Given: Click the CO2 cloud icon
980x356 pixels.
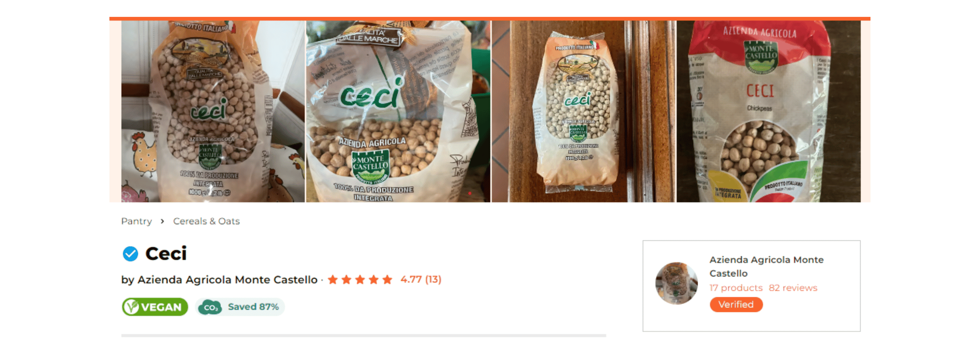Looking at the screenshot, I should (210, 307).
